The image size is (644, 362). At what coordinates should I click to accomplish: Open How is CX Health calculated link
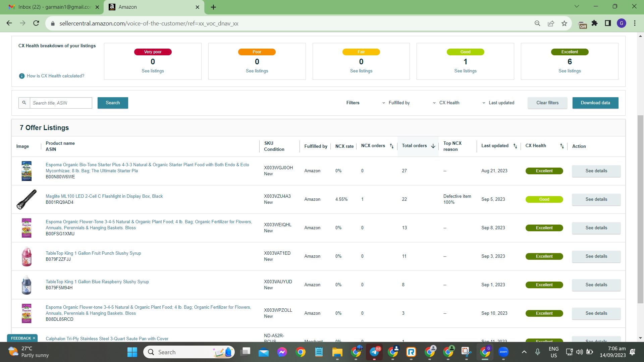click(x=55, y=76)
